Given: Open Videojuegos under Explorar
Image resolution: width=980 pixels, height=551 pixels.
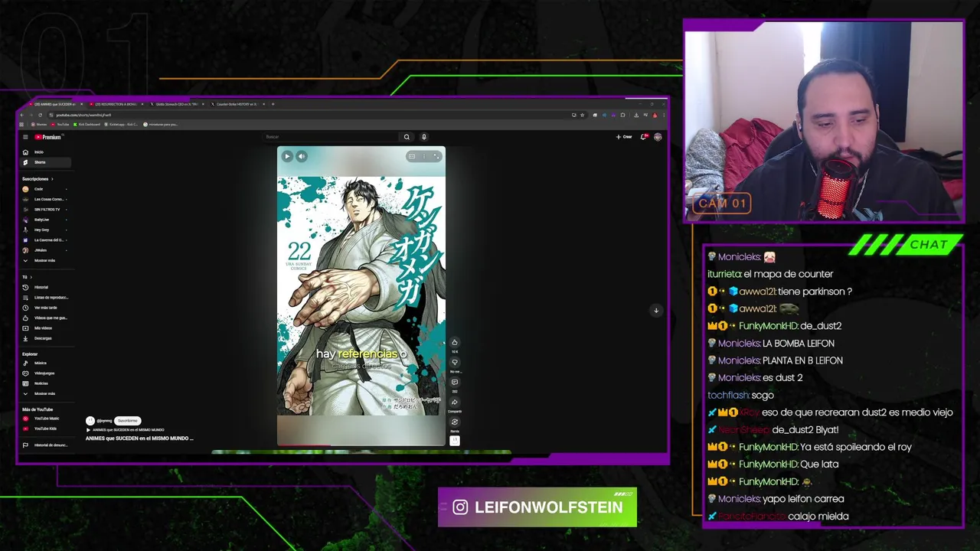Looking at the screenshot, I should (x=45, y=373).
